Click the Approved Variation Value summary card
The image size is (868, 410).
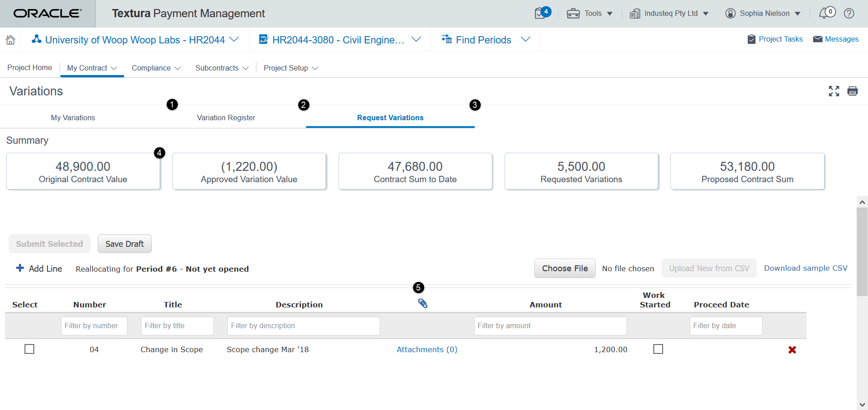tap(249, 171)
